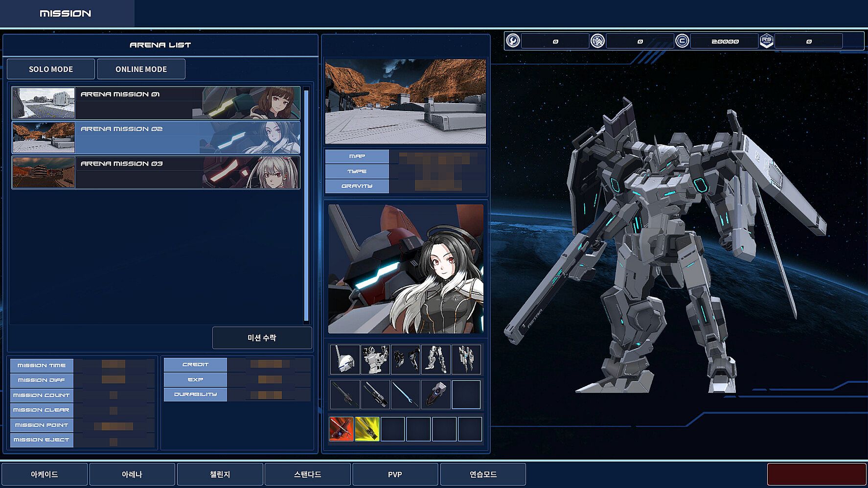Click the empty fifth weapon slot
This screenshot has height=488, width=868.
[x=466, y=395]
